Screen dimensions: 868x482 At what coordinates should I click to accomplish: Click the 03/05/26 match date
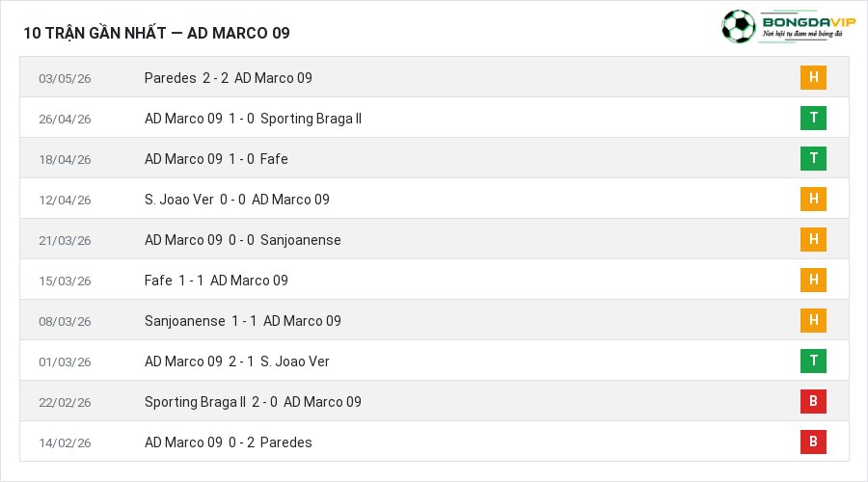tap(65, 79)
